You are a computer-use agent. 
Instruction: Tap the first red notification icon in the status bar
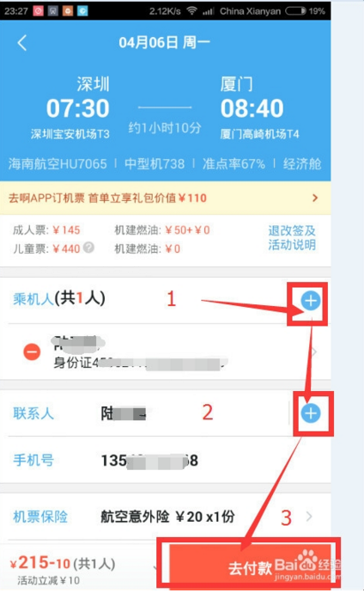39,11
